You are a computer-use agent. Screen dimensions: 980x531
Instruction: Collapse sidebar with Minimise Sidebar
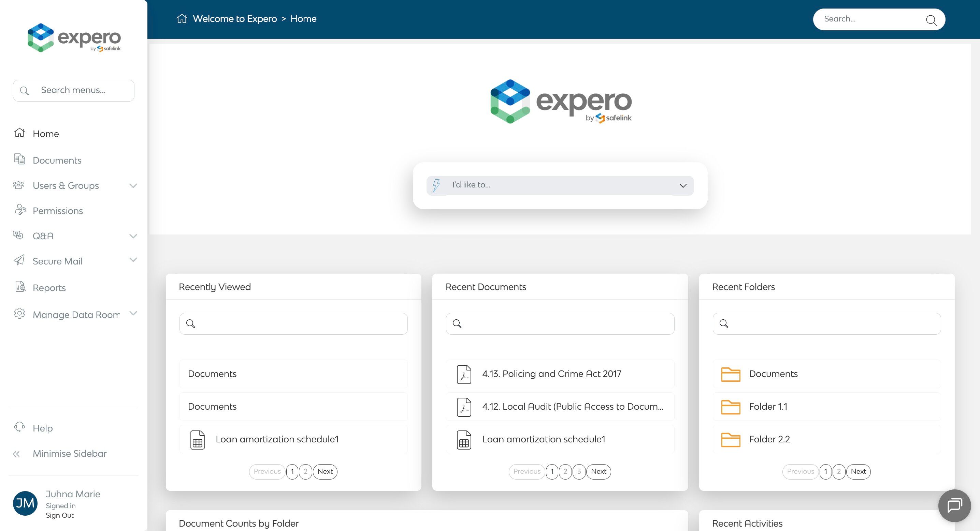pos(70,453)
